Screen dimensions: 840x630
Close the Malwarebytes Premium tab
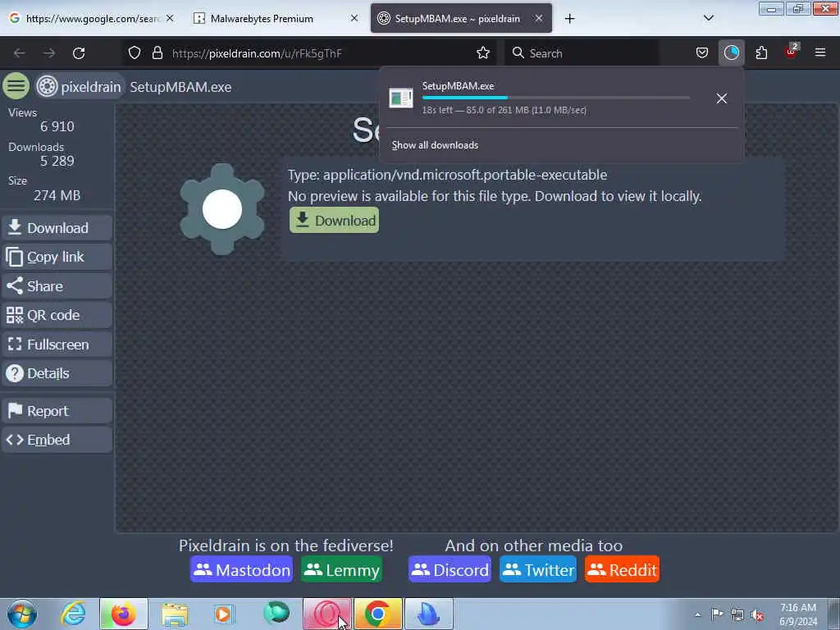pos(354,18)
